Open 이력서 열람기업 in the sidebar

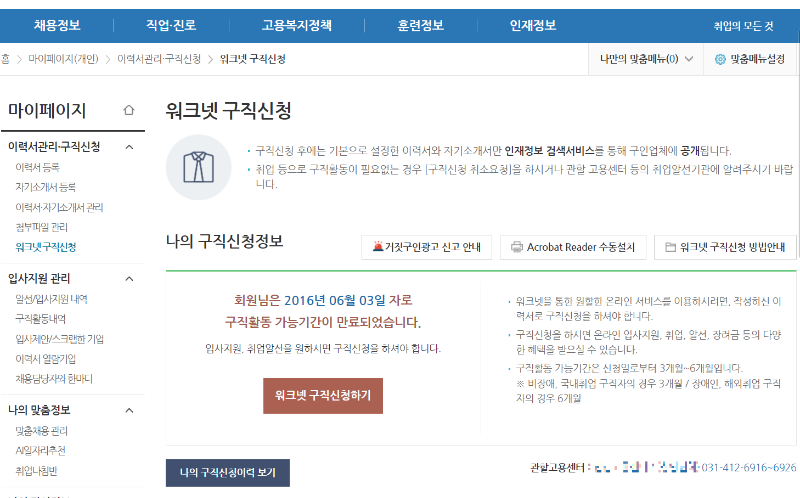tap(45, 359)
